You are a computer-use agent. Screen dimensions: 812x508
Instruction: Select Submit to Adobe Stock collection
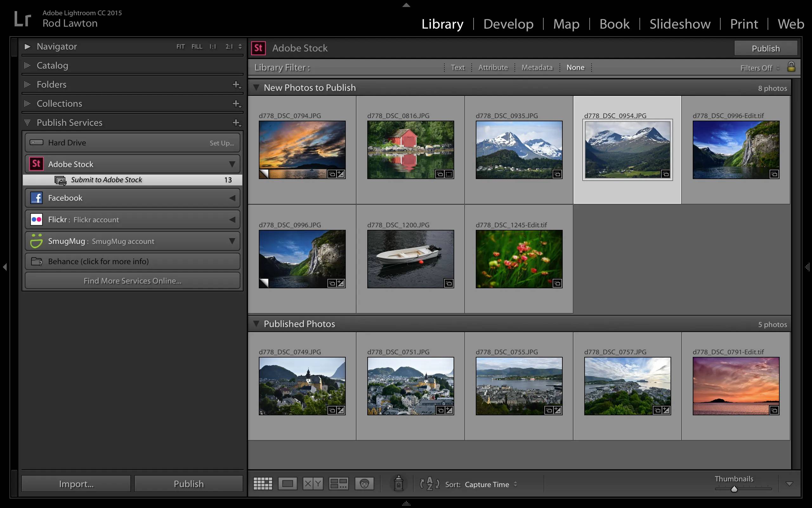pos(133,180)
